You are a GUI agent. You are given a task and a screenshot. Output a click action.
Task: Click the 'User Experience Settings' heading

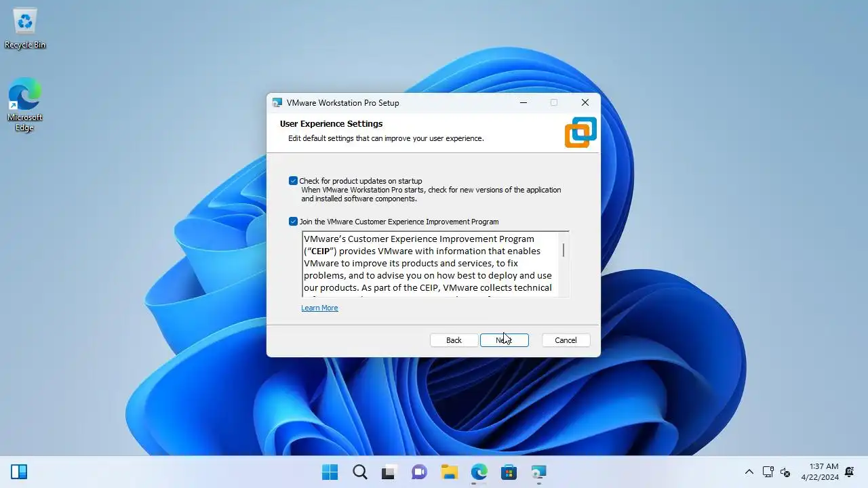[x=331, y=124]
